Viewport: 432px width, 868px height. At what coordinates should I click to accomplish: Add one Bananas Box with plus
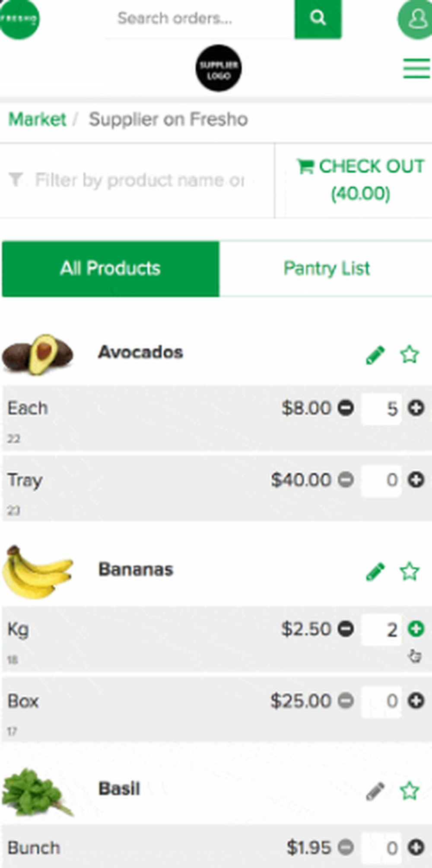point(416,701)
